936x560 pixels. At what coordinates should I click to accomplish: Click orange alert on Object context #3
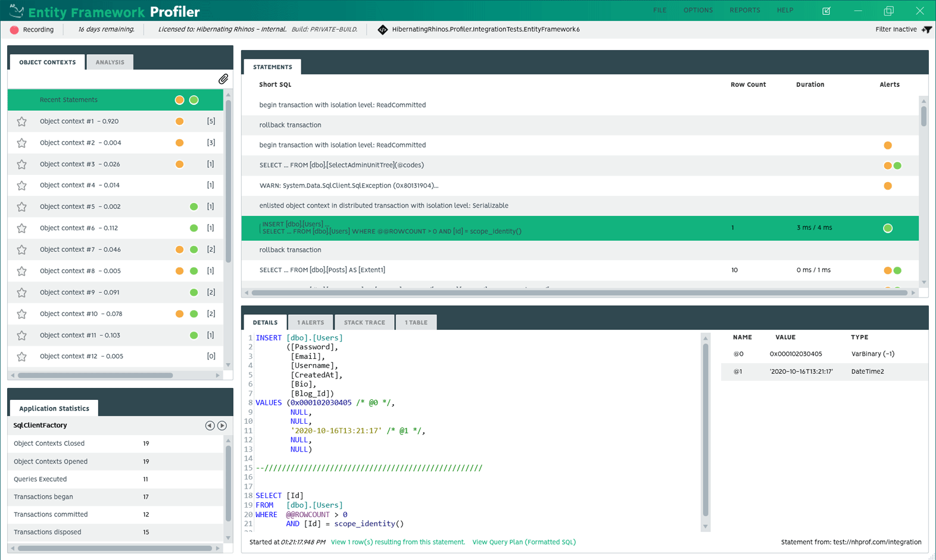tap(179, 164)
